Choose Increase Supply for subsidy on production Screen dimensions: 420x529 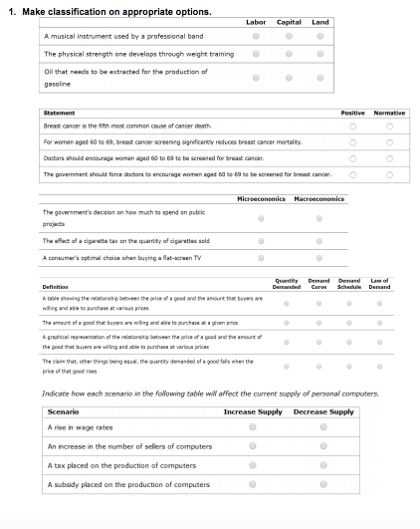click(x=253, y=484)
